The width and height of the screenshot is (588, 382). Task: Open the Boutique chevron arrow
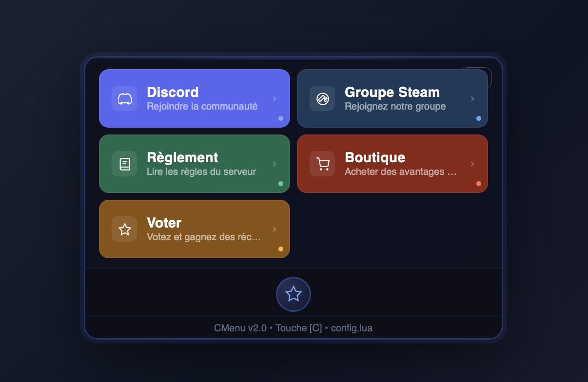click(472, 164)
